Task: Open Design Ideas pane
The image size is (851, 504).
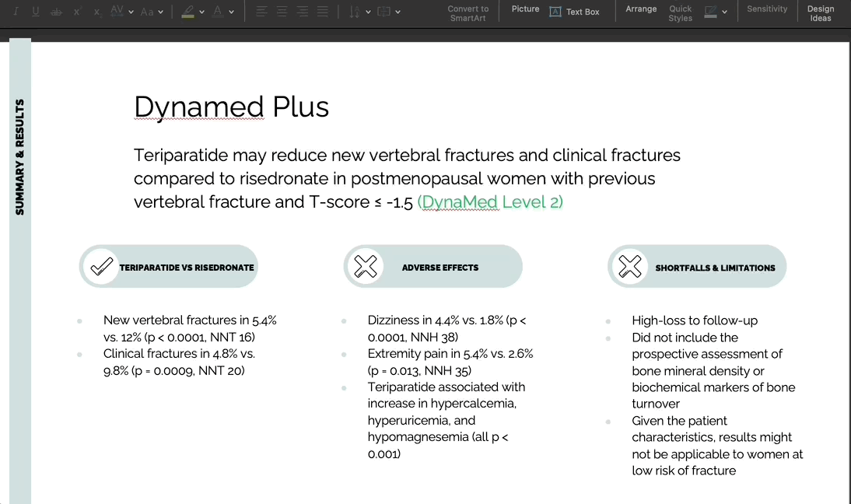Action: tap(821, 13)
